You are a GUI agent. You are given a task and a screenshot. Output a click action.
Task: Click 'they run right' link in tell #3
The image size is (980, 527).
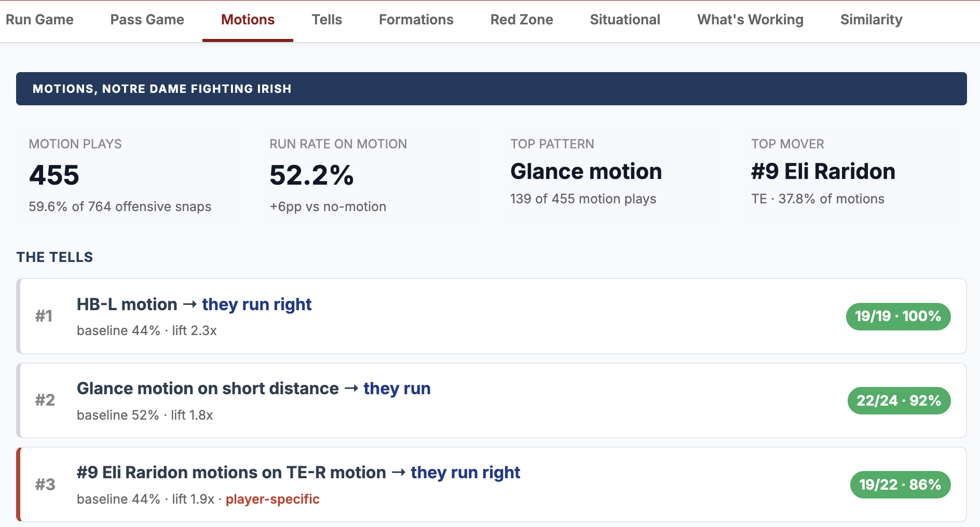click(466, 473)
